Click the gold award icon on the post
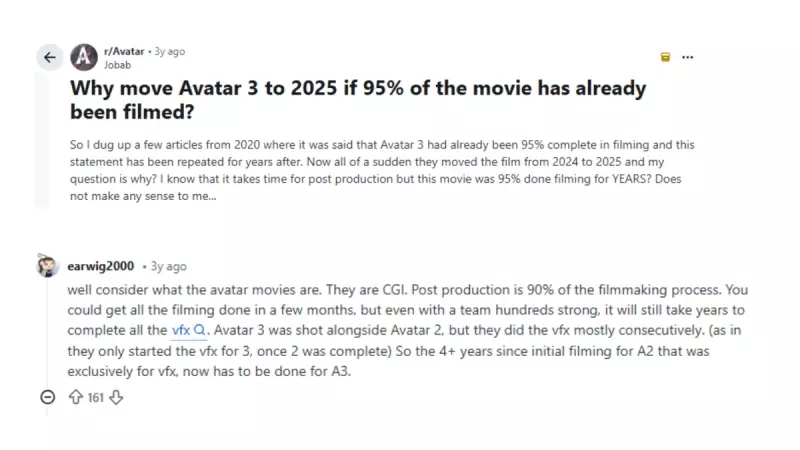Image resolution: width=800 pixels, height=450 pixels. 665,57
